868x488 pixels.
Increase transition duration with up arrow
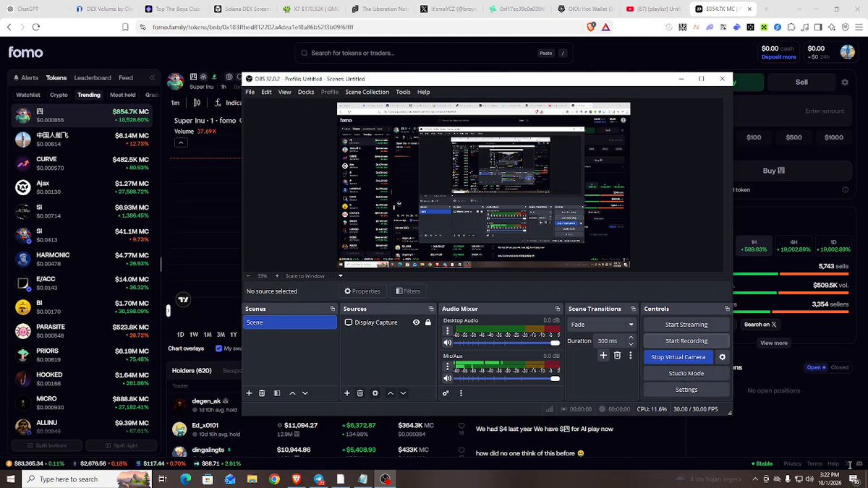click(631, 338)
